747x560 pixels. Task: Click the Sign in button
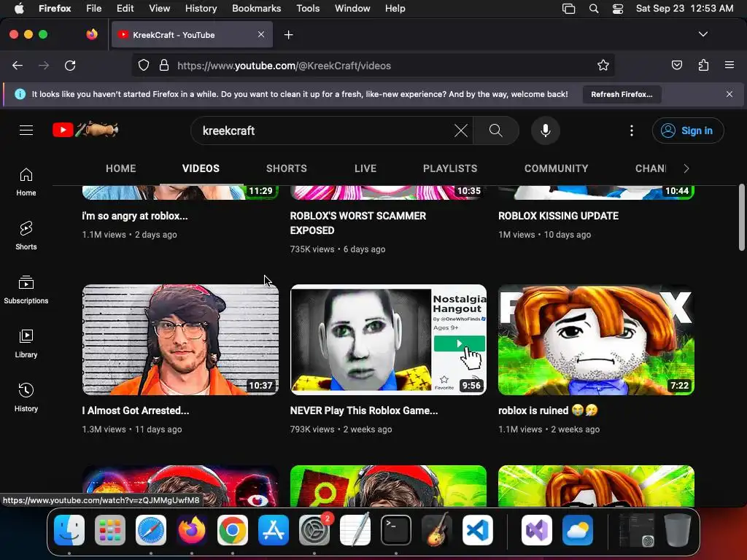pos(688,131)
